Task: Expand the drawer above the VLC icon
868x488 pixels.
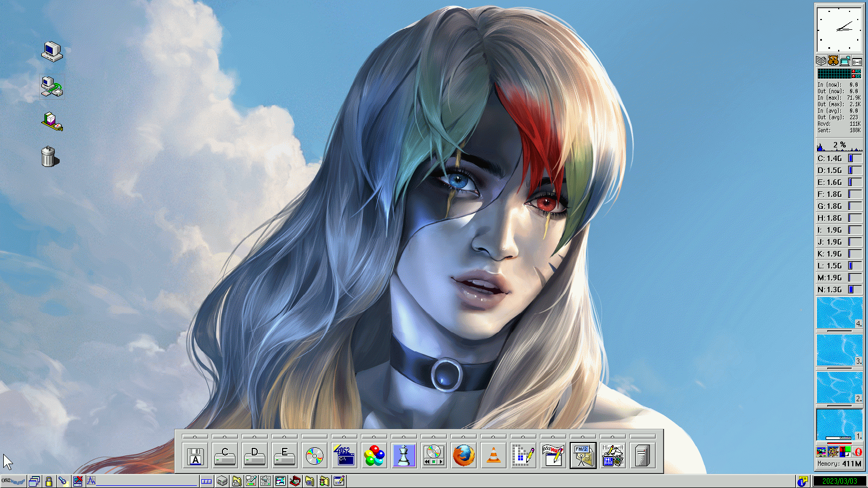Action: pyautogui.click(x=493, y=436)
